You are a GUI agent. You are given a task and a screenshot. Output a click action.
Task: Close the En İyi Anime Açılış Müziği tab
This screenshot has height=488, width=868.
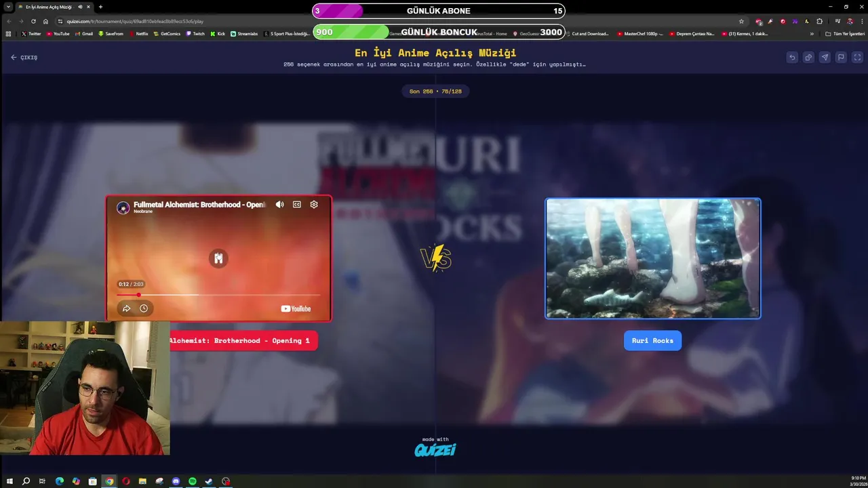[88, 7]
